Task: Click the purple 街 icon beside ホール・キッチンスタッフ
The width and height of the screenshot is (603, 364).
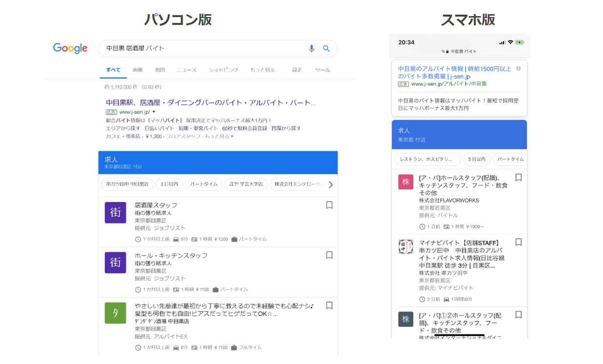Action: coord(115,263)
